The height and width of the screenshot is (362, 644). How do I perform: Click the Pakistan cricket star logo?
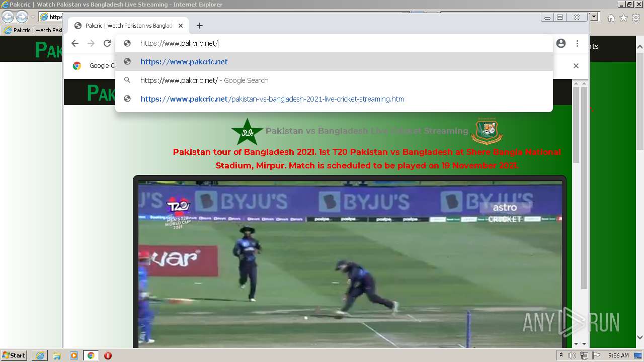click(247, 132)
